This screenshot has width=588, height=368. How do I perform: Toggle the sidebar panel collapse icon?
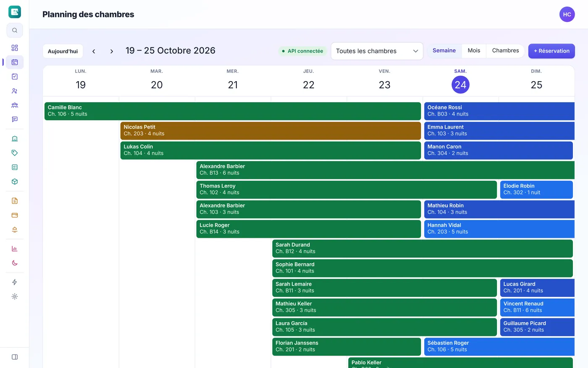tap(15, 357)
